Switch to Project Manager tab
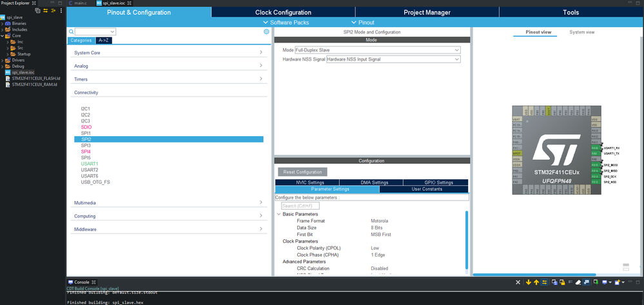This screenshot has height=305, width=644. click(x=427, y=12)
